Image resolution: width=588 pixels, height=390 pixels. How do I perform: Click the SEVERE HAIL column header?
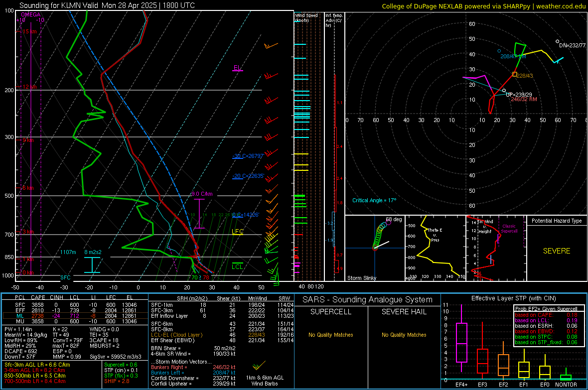(x=404, y=312)
